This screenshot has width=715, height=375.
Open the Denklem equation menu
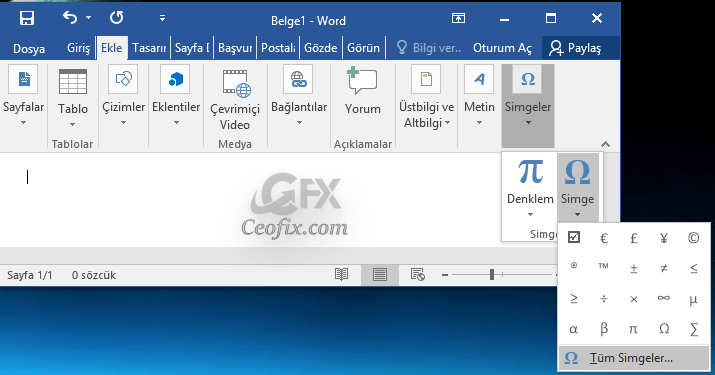click(530, 188)
